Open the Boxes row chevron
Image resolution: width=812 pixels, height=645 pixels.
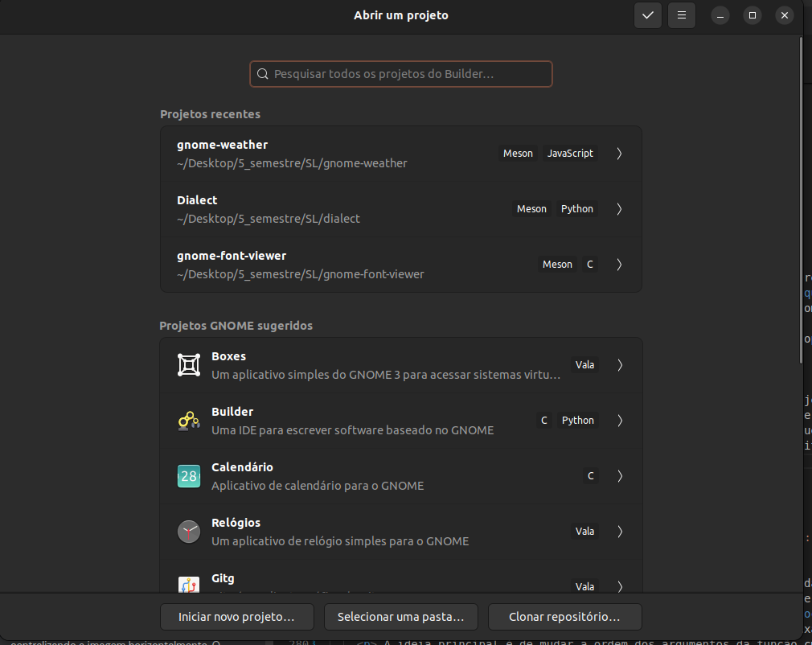(x=619, y=365)
